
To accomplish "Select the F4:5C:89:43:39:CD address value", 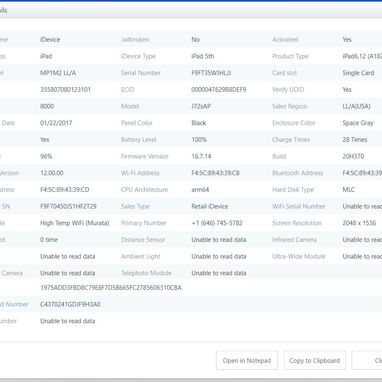I will click(65, 189).
